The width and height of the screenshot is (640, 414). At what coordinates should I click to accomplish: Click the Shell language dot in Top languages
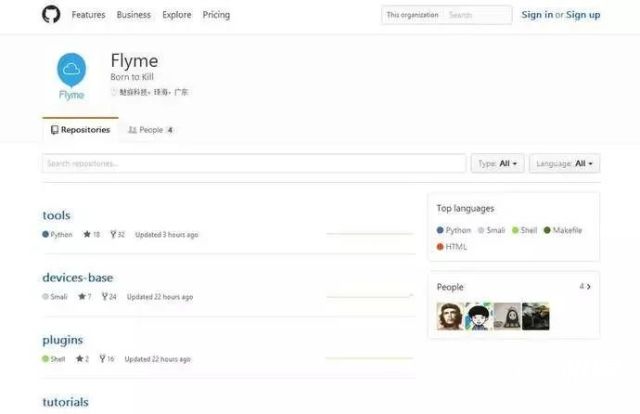[x=515, y=230]
